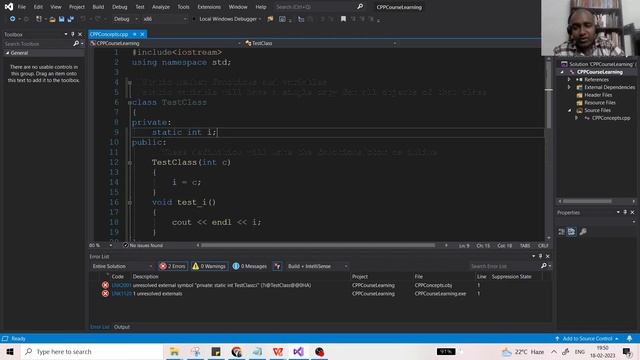Open the Extensions menu

pos(209,7)
